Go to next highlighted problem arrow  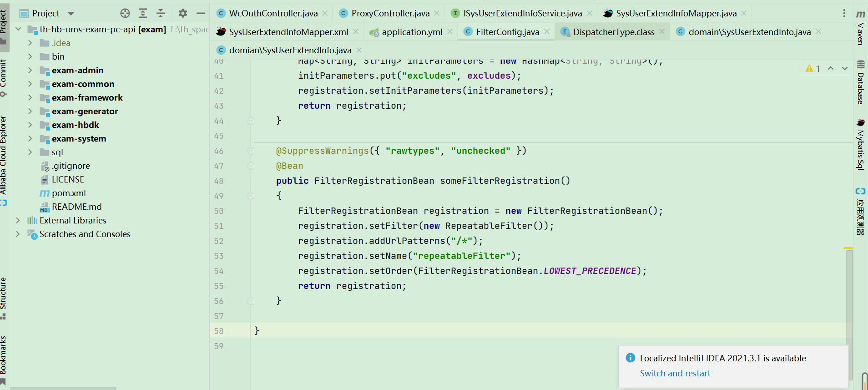(x=845, y=68)
